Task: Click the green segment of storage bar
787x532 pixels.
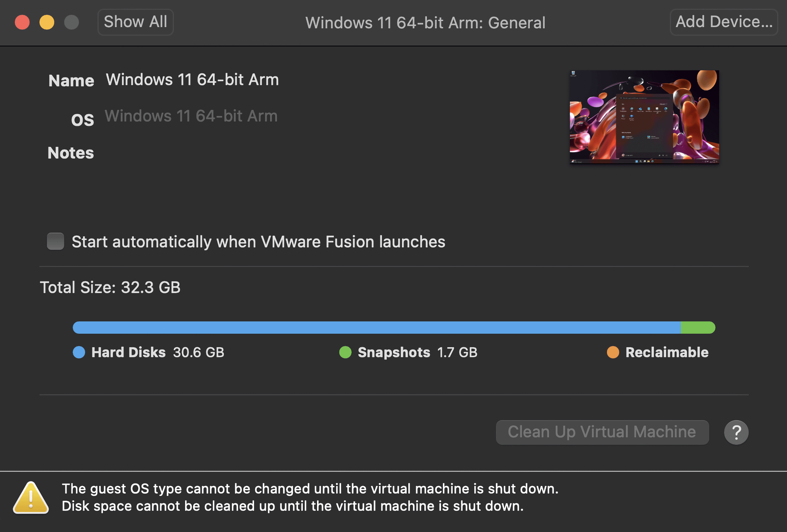Action: 698,327
